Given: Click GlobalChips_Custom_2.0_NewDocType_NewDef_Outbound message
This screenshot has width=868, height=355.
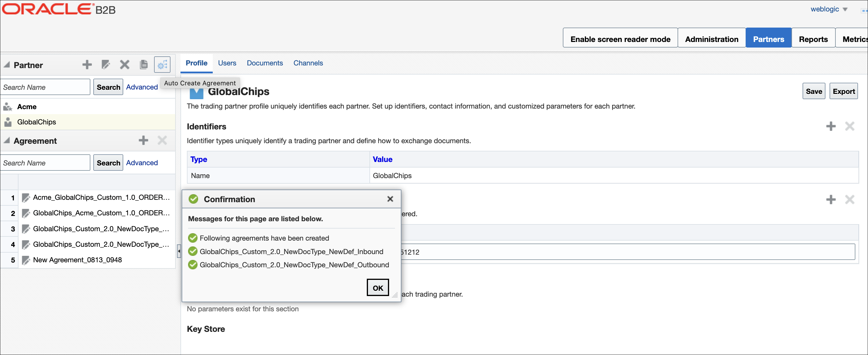Looking at the screenshot, I should [x=294, y=265].
